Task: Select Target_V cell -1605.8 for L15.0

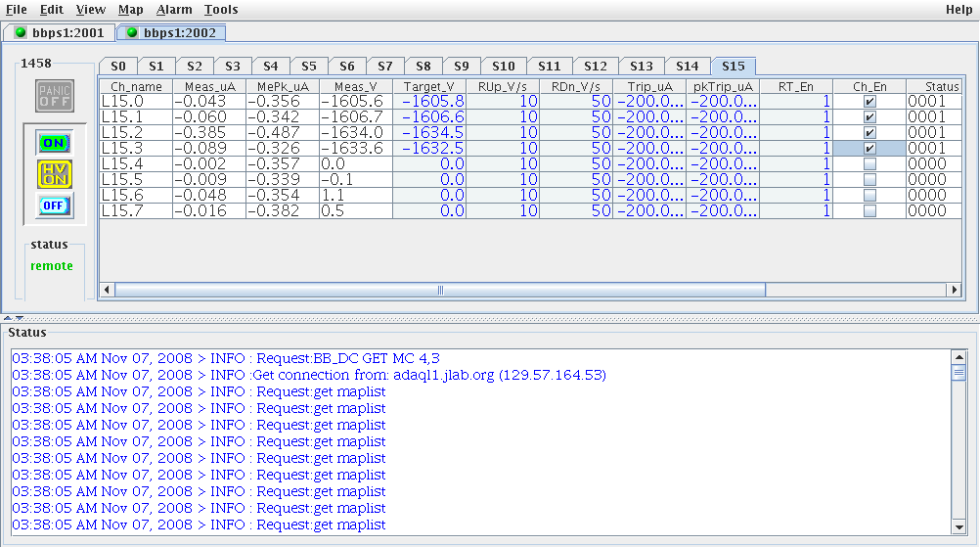Action: 429,102
